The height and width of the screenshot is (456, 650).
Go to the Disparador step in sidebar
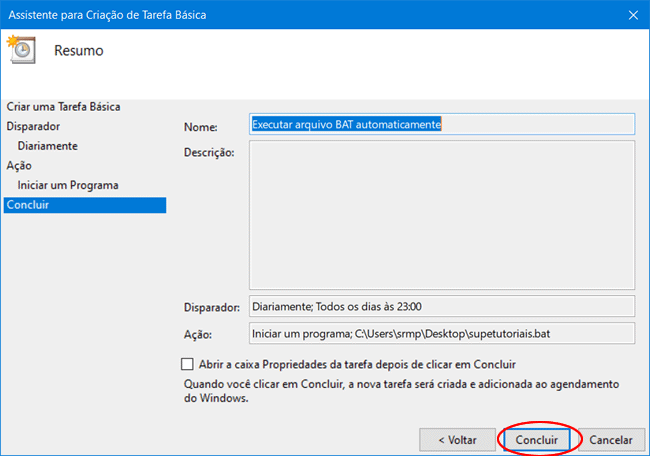(33, 126)
